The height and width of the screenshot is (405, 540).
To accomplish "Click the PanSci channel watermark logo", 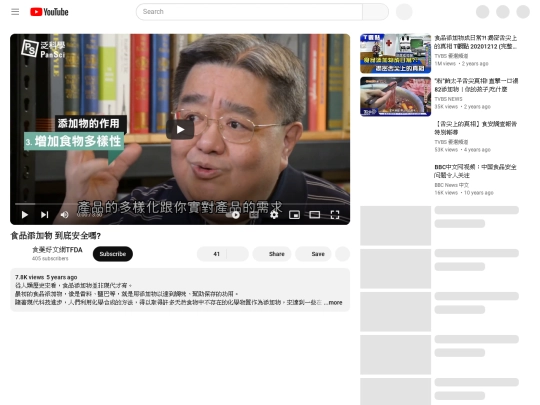I will click(x=43, y=49).
